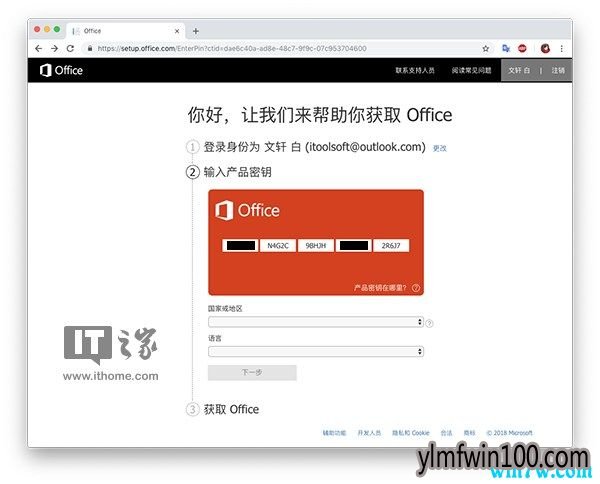The width and height of the screenshot is (600, 484).
Task: Click the padlock site info icon
Action: [x=90, y=49]
